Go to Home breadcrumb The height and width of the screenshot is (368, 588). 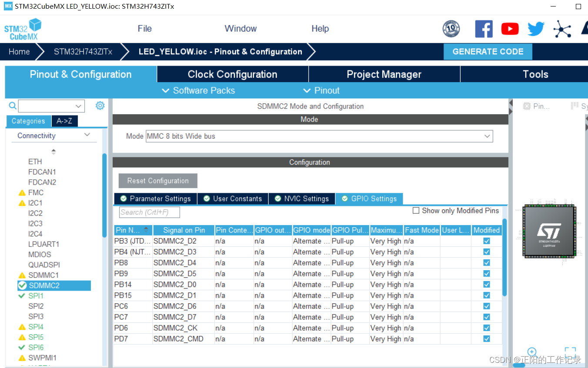point(20,52)
